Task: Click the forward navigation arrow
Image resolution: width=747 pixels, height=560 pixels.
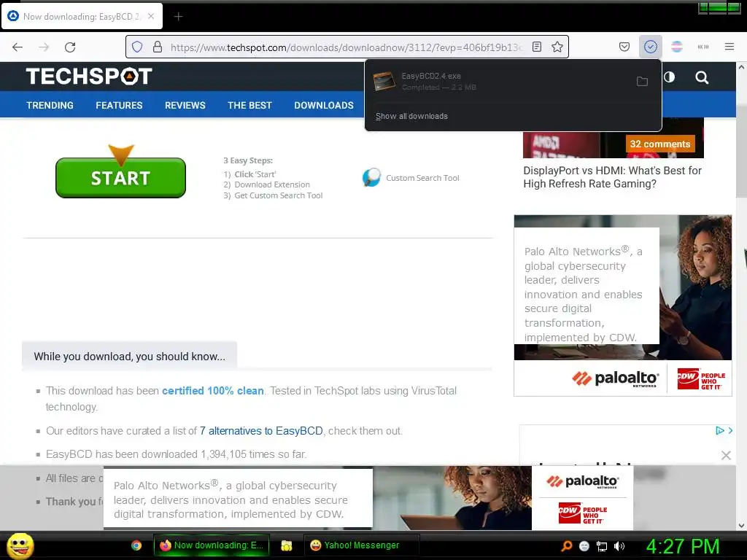Action: pos(44,47)
